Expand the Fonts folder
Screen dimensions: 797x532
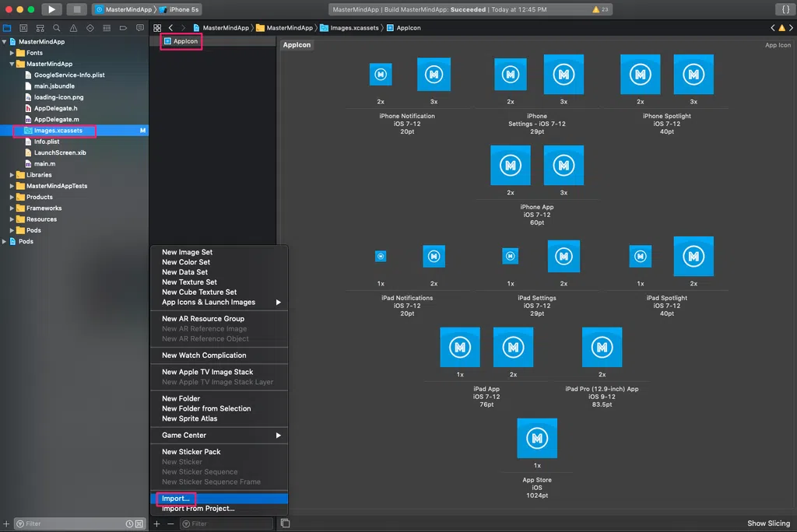(x=12, y=53)
